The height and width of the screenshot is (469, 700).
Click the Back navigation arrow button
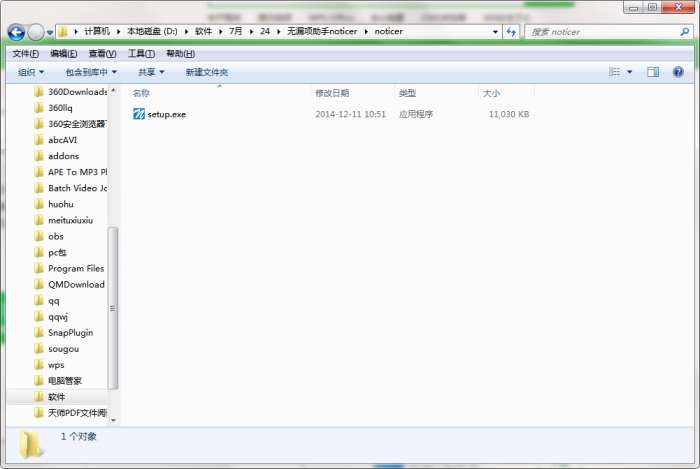tap(16, 32)
